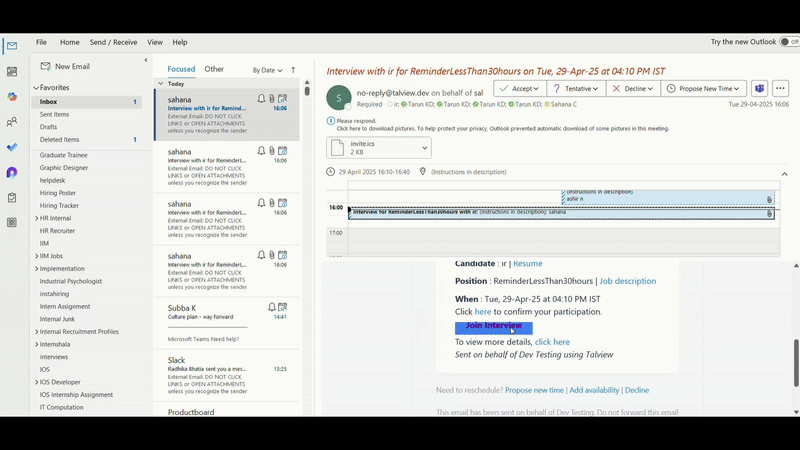Toggle the Try the new Outlook switch

[789, 42]
